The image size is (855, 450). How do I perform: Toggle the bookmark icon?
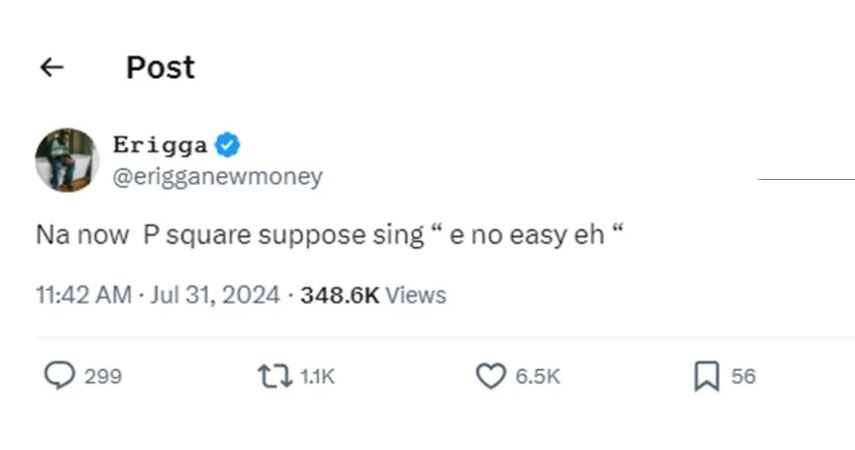(x=706, y=377)
